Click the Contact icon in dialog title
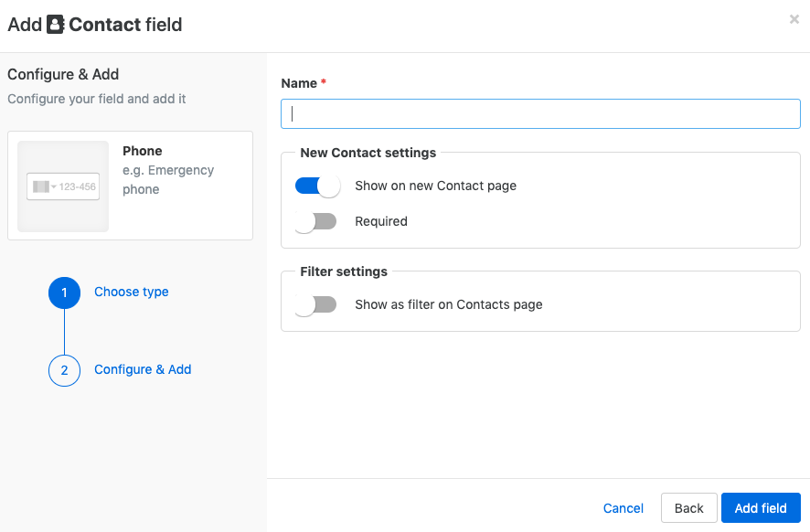This screenshot has height=532, width=810. (55, 25)
